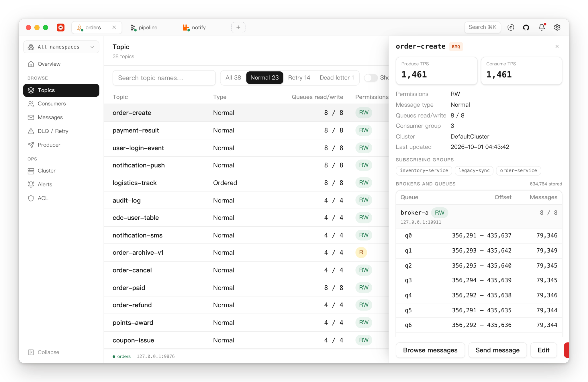Expand the All namespaces dropdown

pos(61,47)
